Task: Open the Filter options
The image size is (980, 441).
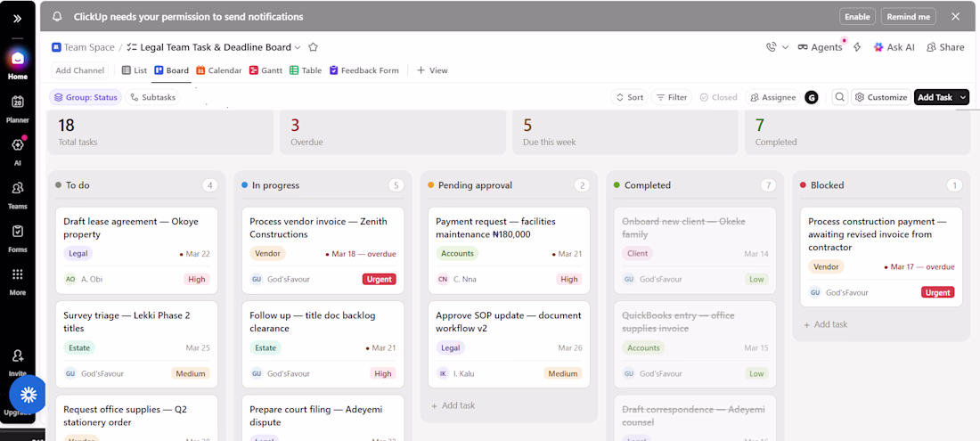Action: (x=671, y=97)
